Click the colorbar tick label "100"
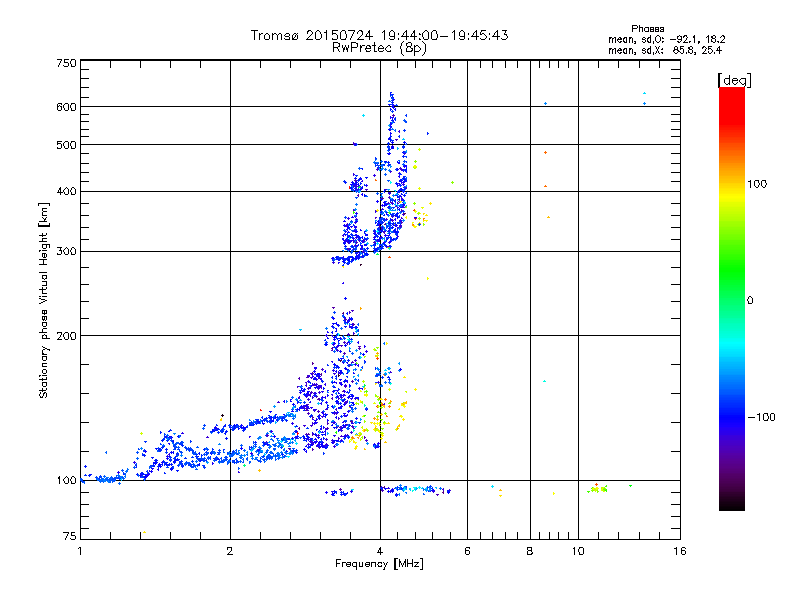 [757, 184]
